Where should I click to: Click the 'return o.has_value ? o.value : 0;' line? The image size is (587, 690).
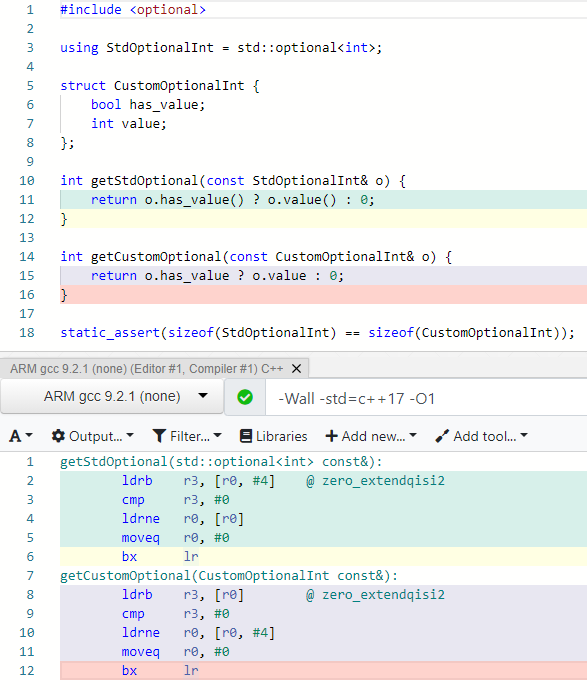(x=217, y=276)
